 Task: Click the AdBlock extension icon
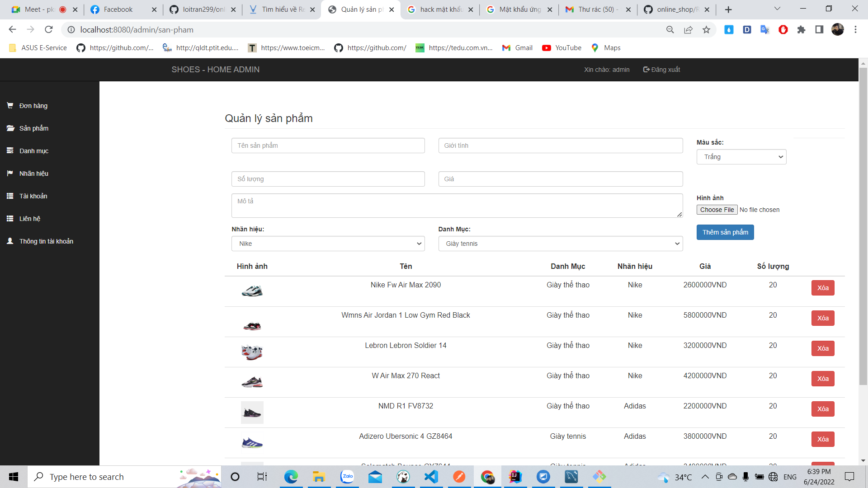coord(783,29)
